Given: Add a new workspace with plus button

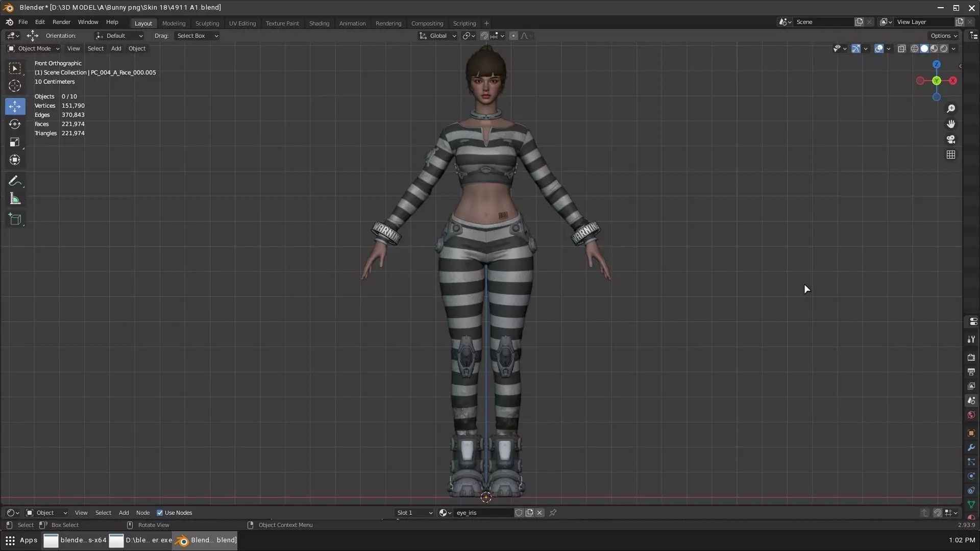Looking at the screenshot, I should coord(486,23).
